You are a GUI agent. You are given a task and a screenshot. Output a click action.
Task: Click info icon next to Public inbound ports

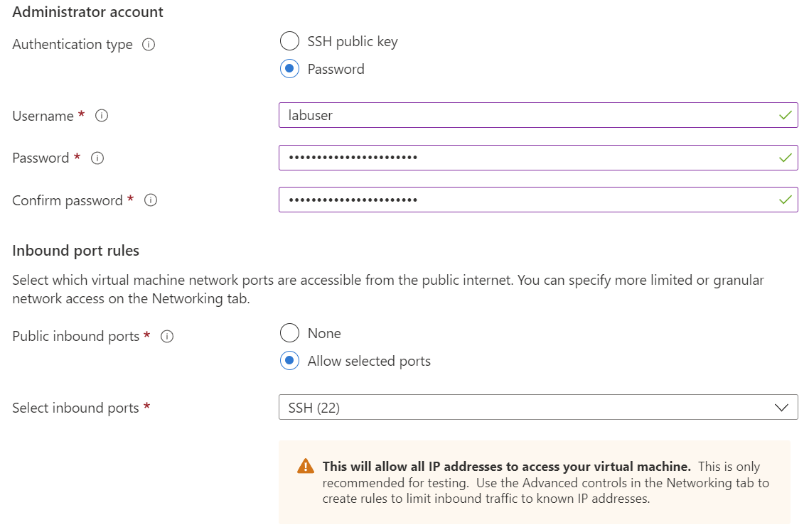point(167,337)
